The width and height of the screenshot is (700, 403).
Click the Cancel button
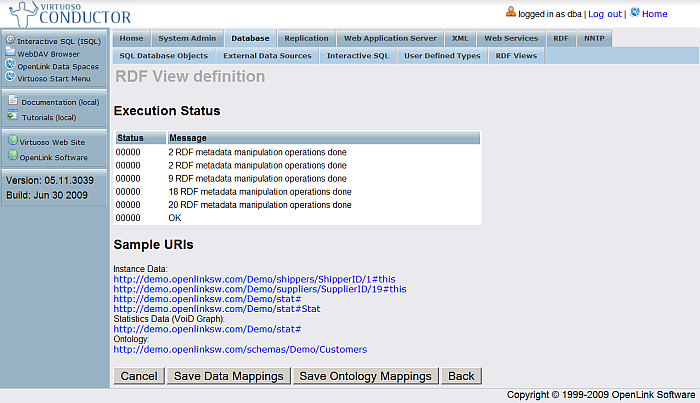(139, 376)
